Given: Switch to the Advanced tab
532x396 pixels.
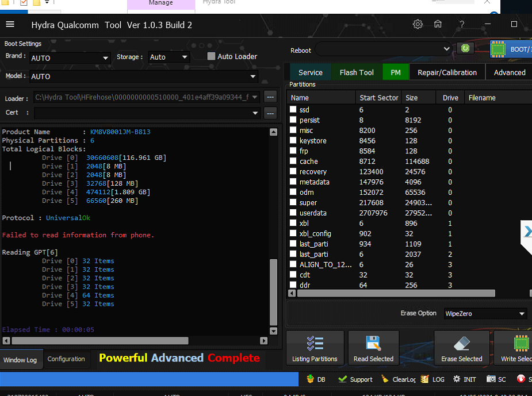Looking at the screenshot, I should [x=509, y=72].
